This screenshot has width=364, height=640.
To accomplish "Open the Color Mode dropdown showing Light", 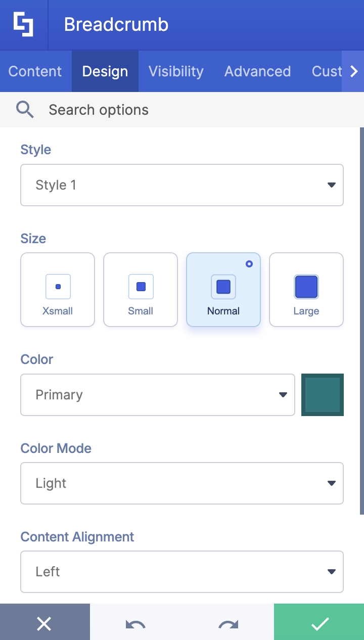I will 182,483.
